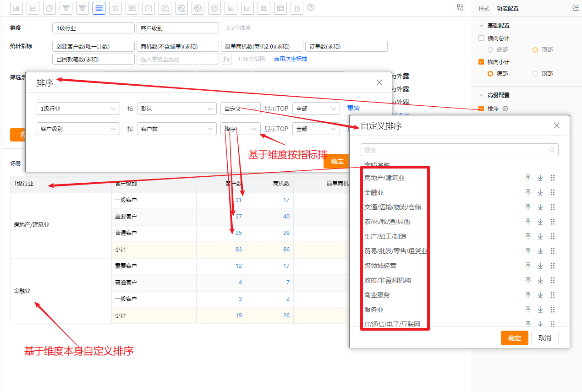
Task: Click the help question mark icon
Action: click(x=311, y=7)
